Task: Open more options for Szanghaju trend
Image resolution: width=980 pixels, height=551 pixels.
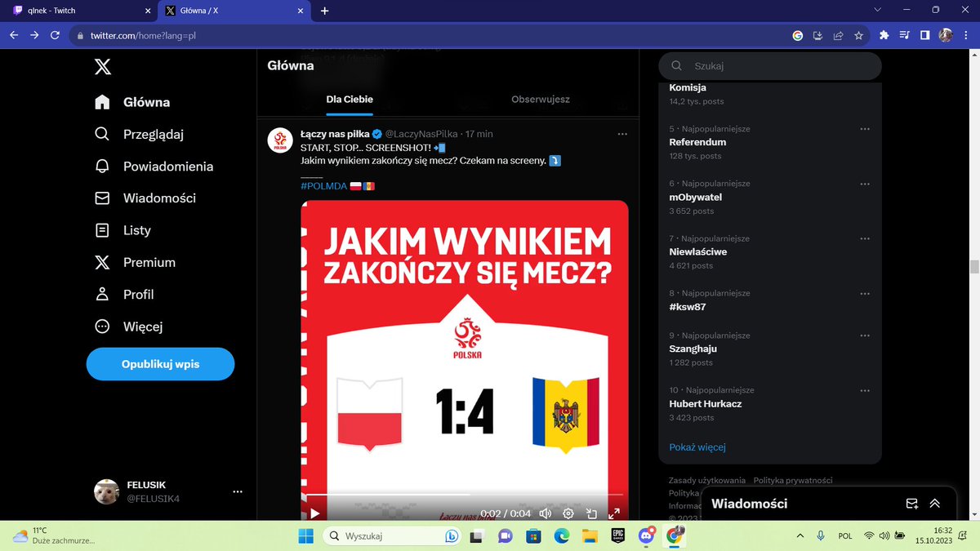Action: [x=865, y=335]
